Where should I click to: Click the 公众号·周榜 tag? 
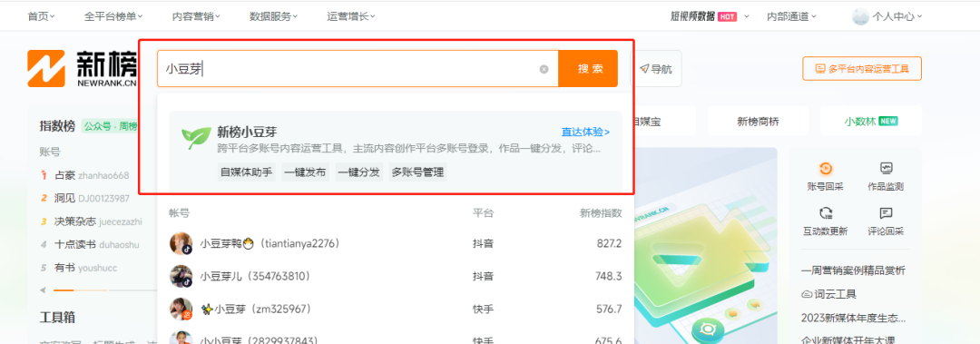tap(112, 126)
